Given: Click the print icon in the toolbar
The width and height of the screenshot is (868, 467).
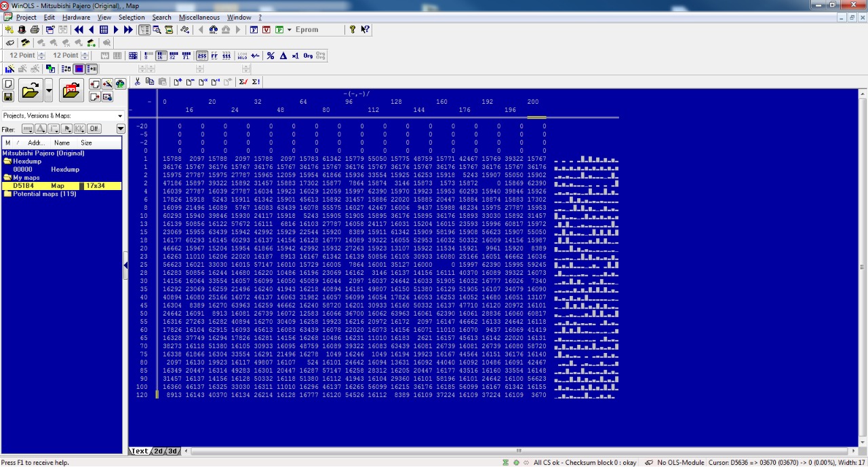Looking at the screenshot, I should point(34,30).
